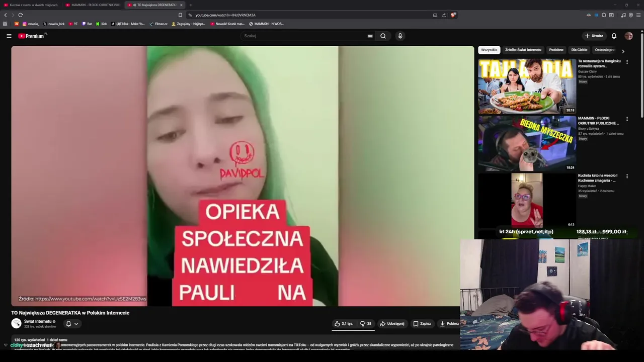
Task: Open YouTube notifications bell
Action: [614, 36]
